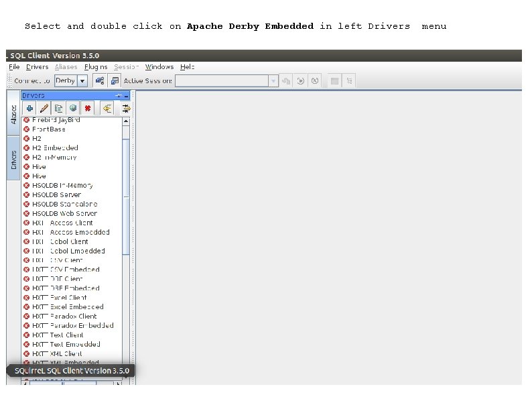Open the Plugins menu
Viewport: 532px width, 399px height.
pyautogui.click(x=96, y=67)
